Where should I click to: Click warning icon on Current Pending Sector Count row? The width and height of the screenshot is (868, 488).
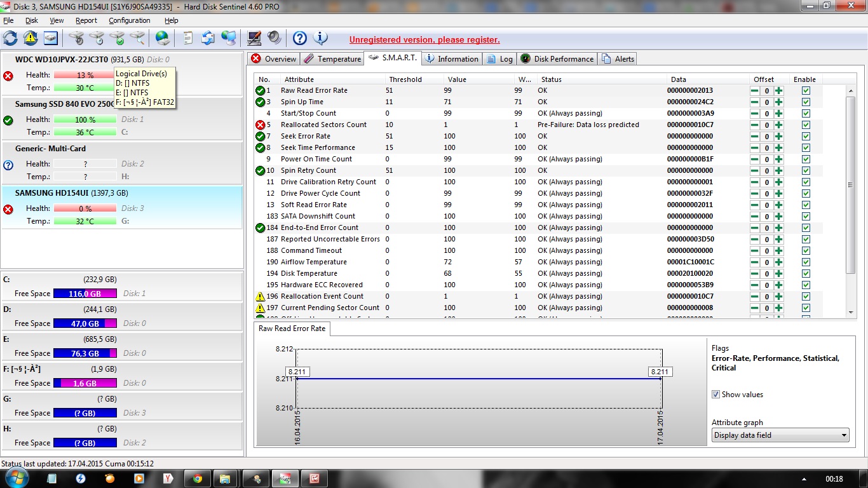click(x=261, y=308)
